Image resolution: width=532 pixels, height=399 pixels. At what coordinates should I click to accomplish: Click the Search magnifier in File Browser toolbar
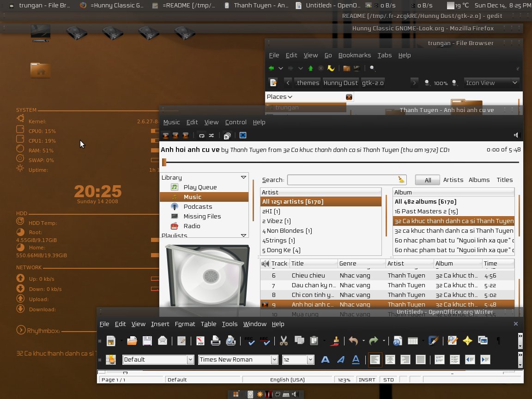pyautogui.click(x=372, y=68)
